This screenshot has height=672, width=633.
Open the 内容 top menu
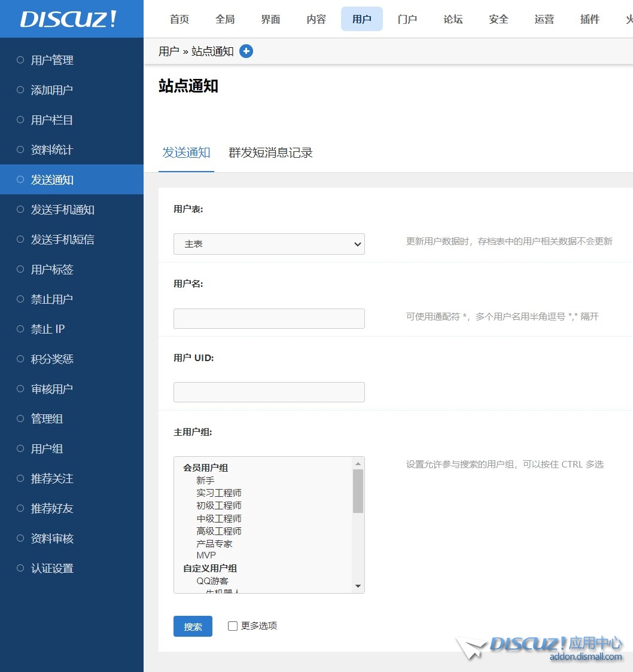pos(316,19)
